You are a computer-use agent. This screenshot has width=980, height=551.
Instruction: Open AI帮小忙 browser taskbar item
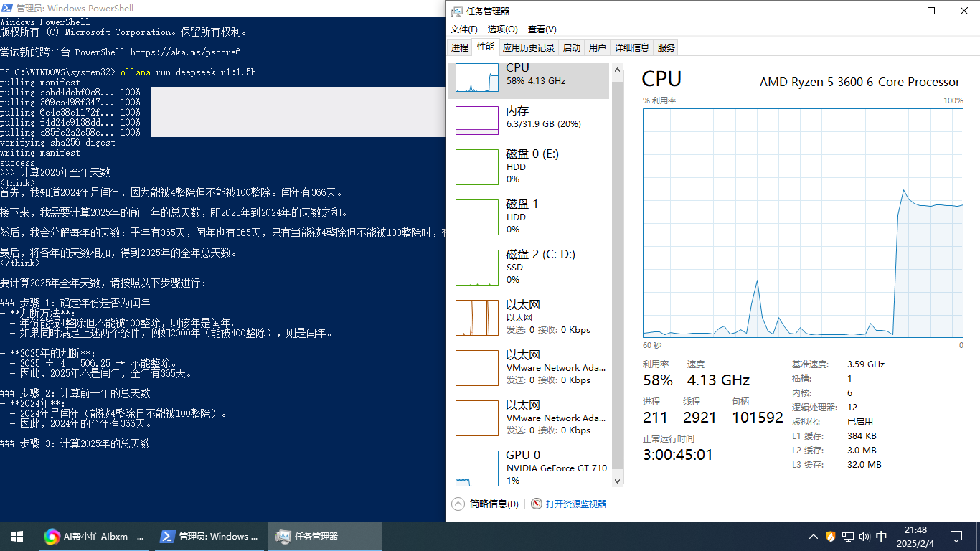click(x=95, y=536)
